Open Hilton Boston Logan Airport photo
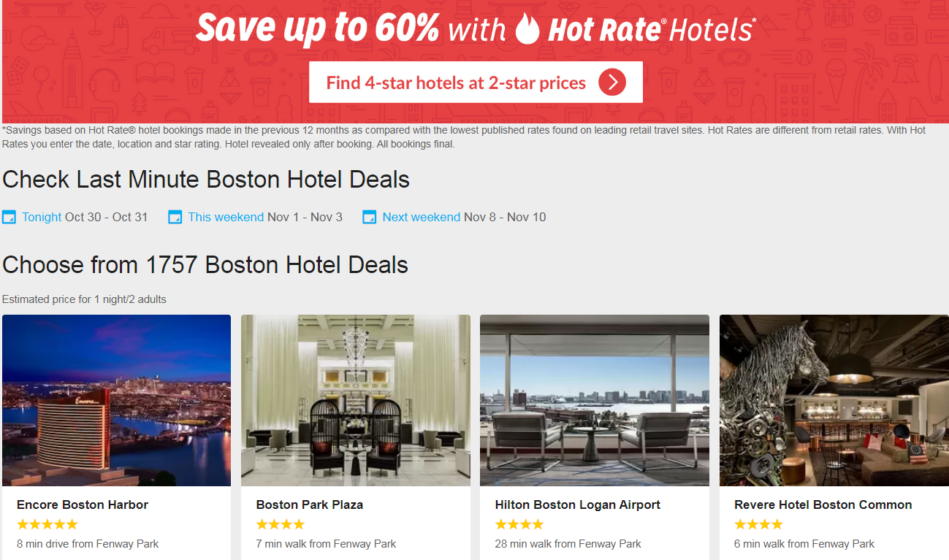Viewport: 949px width, 560px height. point(595,400)
